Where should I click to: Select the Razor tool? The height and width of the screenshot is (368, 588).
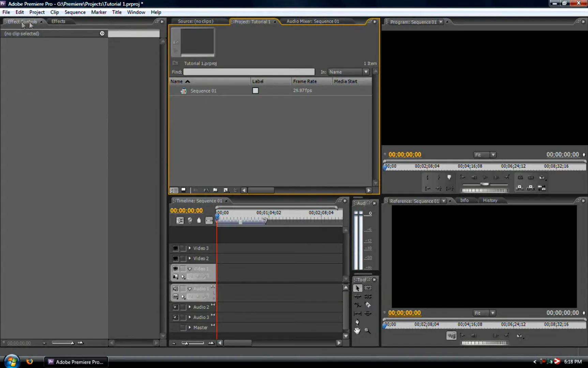tap(368, 305)
